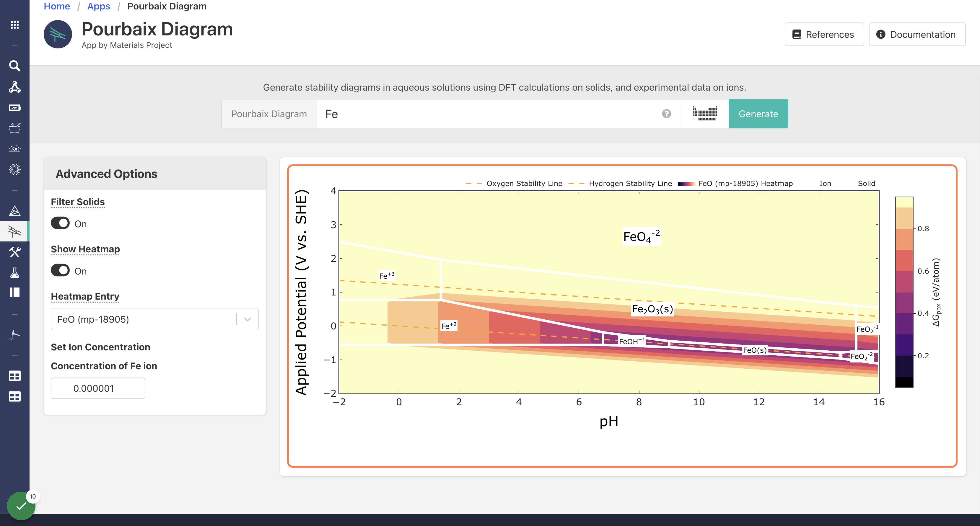Screen dimensions: 980x526
Task: Click the ΔGpbx heatmap colorbar
Action: [904, 292]
